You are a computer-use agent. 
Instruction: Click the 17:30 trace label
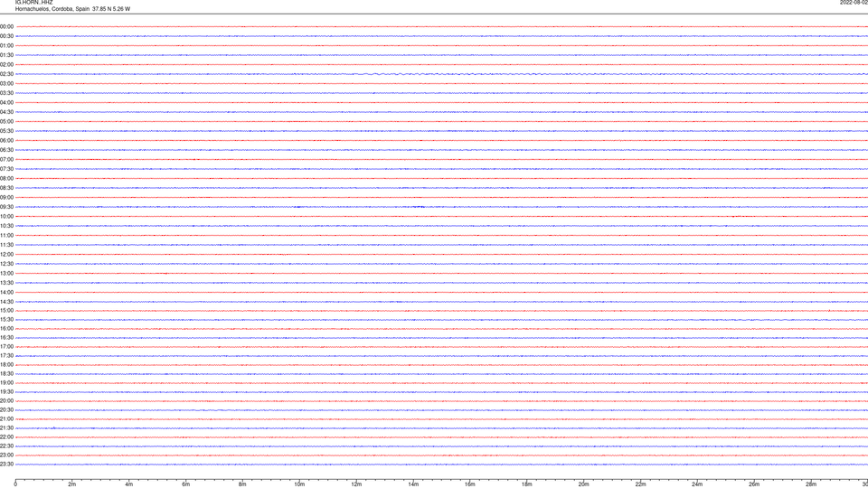tap(6, 356)
